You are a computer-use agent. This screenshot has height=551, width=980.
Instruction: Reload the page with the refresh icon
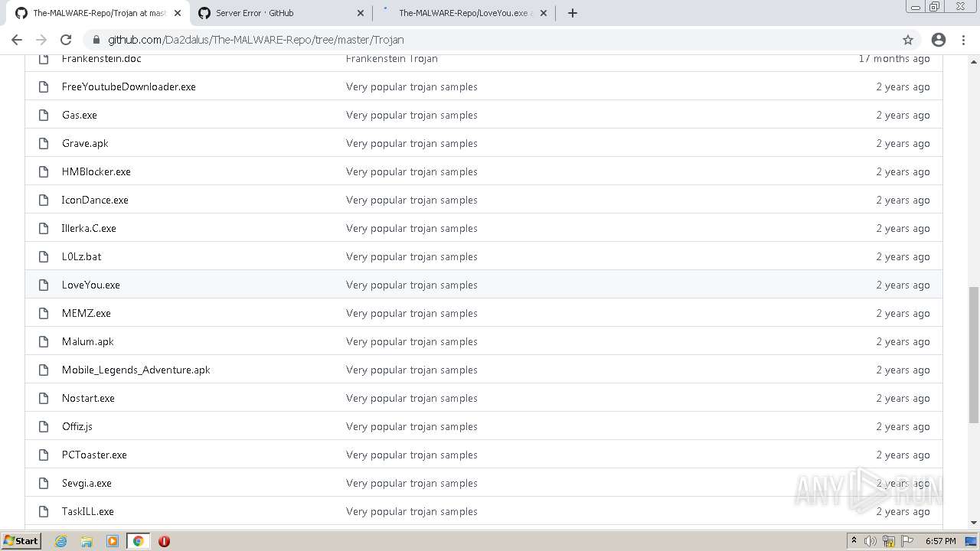point(66,40)
